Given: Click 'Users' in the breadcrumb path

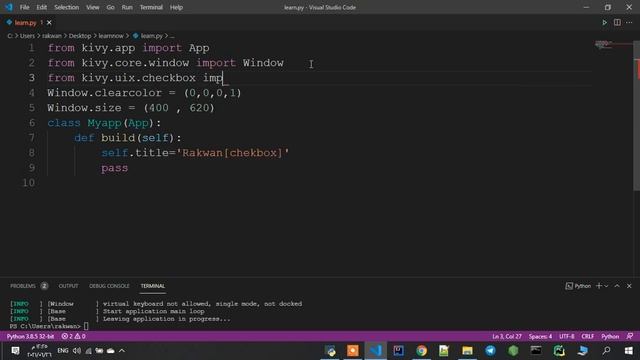Looking at the screenshot, I should click(x=27, y=36).
